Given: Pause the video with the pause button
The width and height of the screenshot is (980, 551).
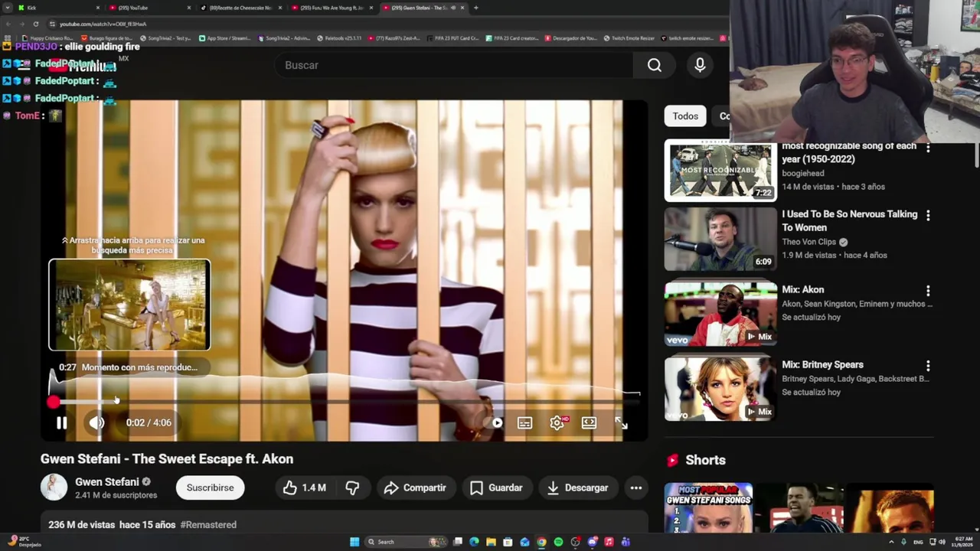Looking at the screenshot, I should (61, 422).
